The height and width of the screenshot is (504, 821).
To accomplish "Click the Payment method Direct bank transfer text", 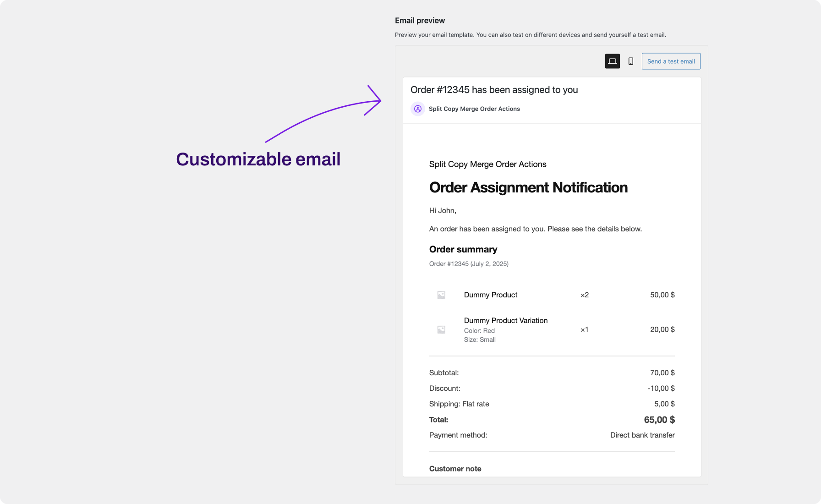I will 642,435.
